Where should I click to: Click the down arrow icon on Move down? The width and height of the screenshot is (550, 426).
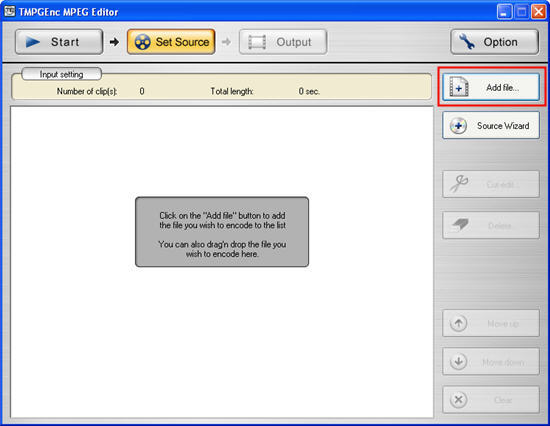pyautogui.click(x=458, y=361)
